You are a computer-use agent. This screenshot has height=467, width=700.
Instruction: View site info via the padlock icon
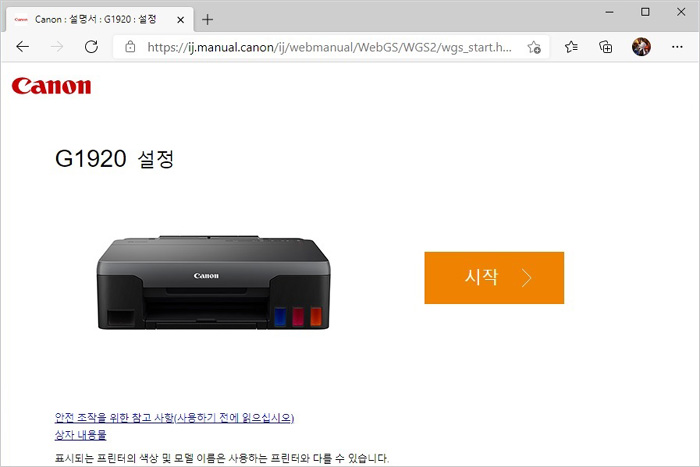pyautogui.click(x=130, y=46)
